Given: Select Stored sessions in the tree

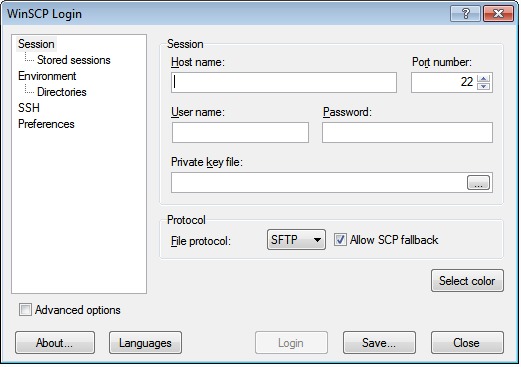Looking at the screenshot, I should coord(74,60).
